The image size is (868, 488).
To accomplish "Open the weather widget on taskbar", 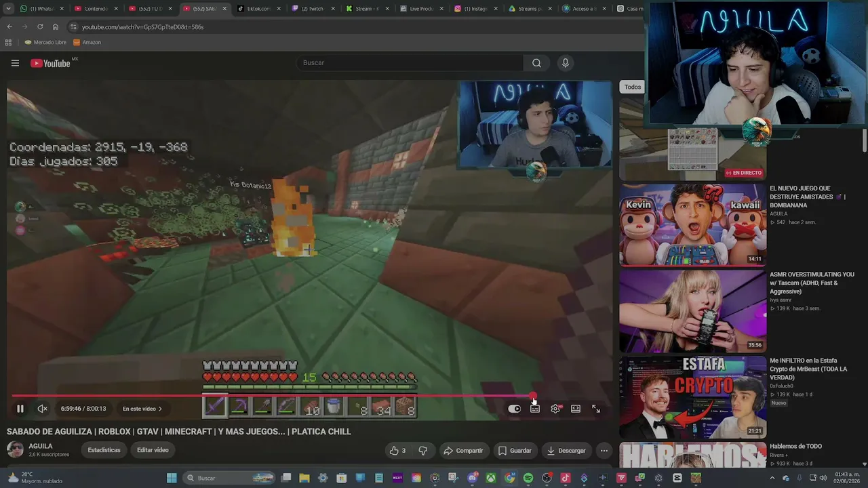I will point(35,478).
